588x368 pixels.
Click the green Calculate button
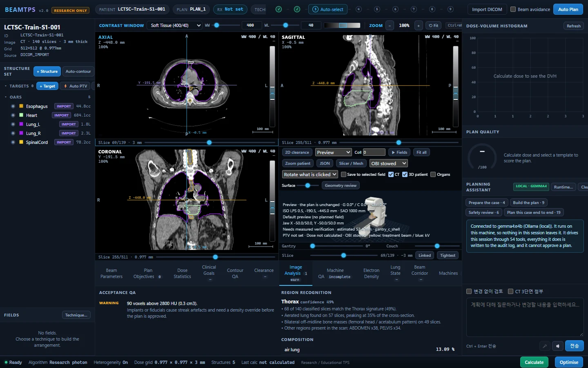pos(534,362)
